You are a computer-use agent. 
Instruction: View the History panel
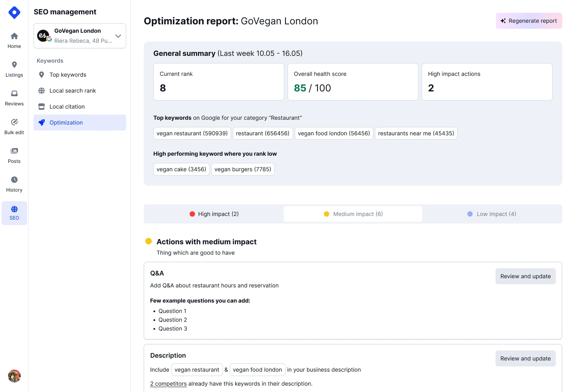click(14, 183)
